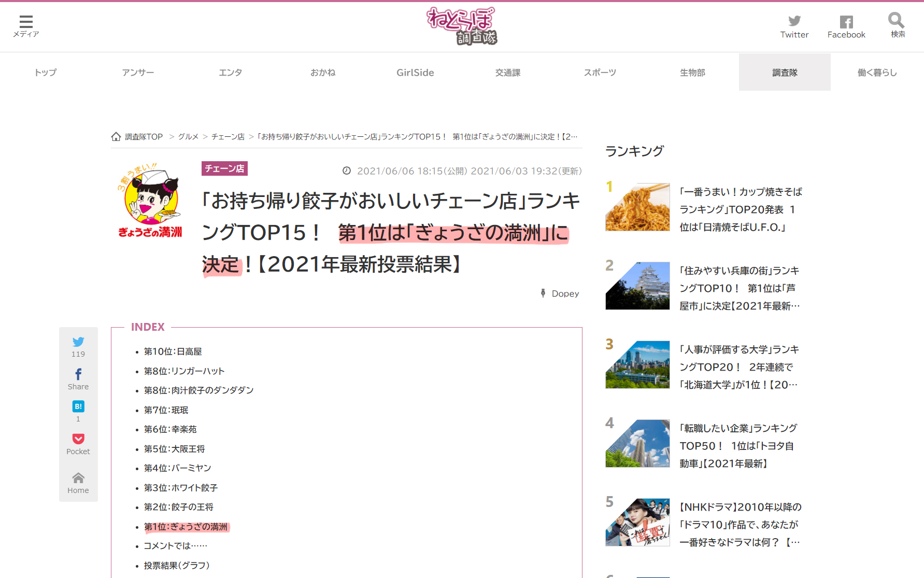Open the エンタ navigation tab
924x578 pixels.
[x=230, y=73]
